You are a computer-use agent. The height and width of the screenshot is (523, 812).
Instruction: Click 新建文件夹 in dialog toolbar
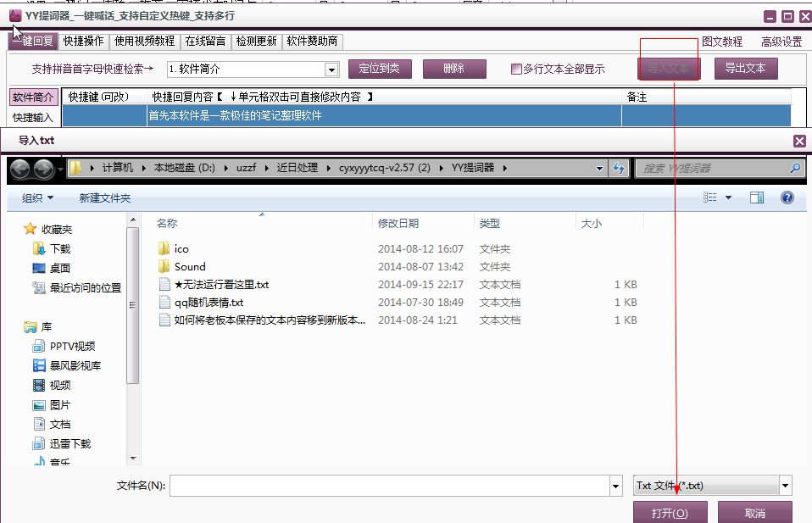coord(105,198)
